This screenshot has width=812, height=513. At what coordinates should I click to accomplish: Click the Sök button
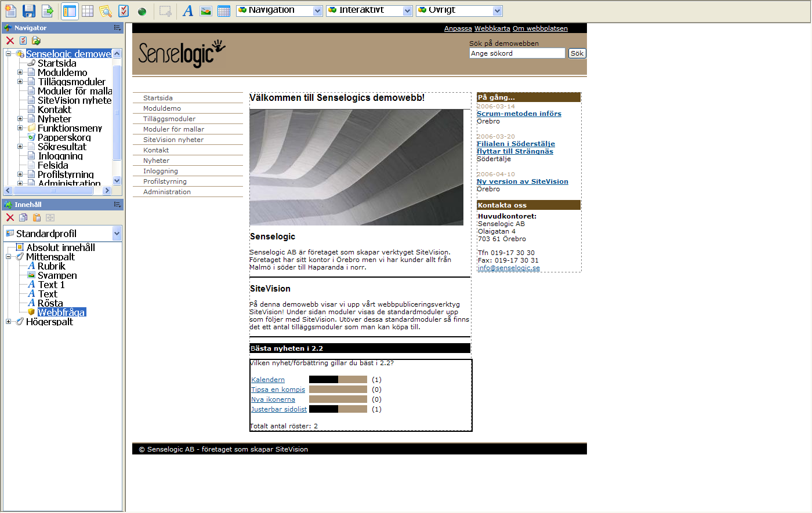(x=577, y=53)
